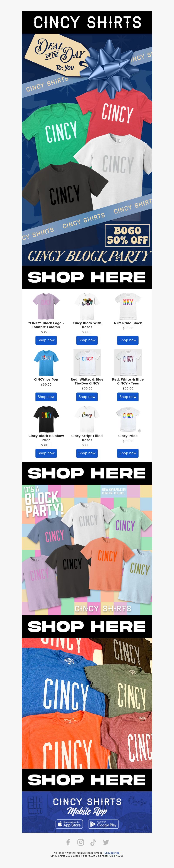Open the Cincy Block Rainbow Pride black shirt thumbnail
Image resolution: width=174 pixels, height=868 pixels.
[x=46, y=419]
